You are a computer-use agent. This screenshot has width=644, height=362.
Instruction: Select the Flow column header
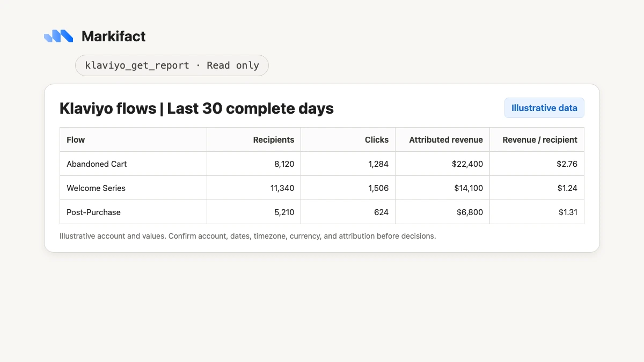133,139
